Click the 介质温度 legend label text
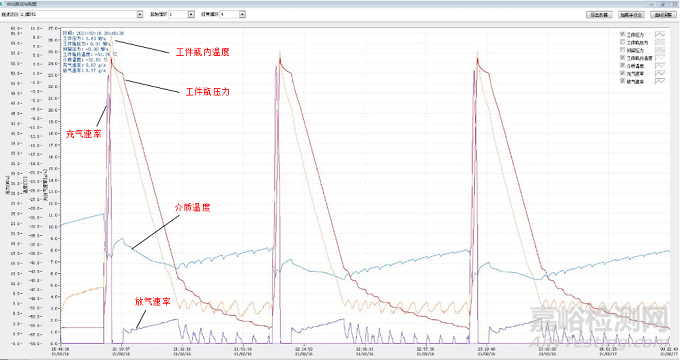680x360 pixels. [x=636, y=66]
